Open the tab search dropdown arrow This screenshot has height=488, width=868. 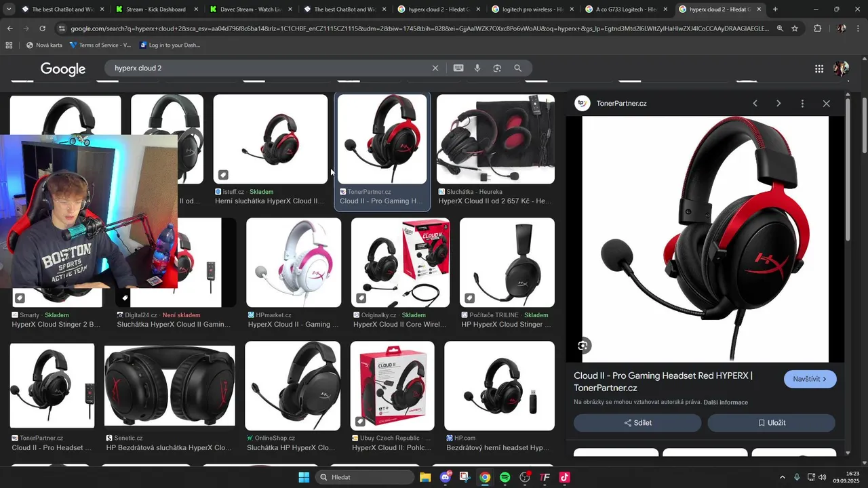click(x=8, y=9)
